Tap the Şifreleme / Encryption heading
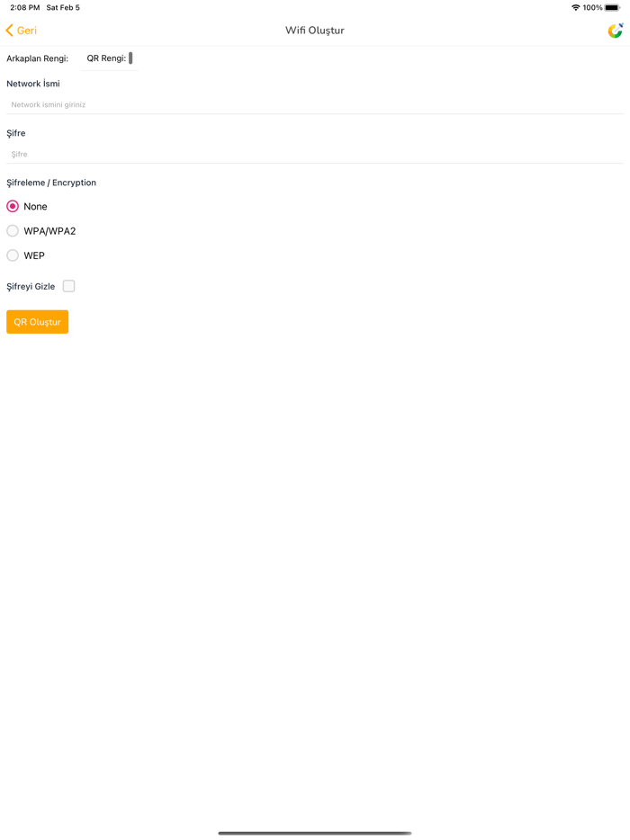630x840 pixels. tap(51, 183)
